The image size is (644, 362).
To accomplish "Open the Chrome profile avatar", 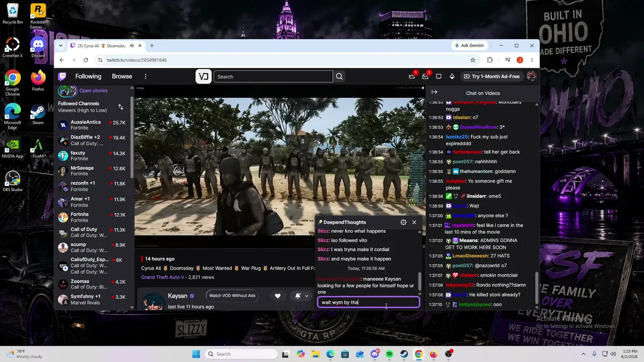I will [520, 60].
